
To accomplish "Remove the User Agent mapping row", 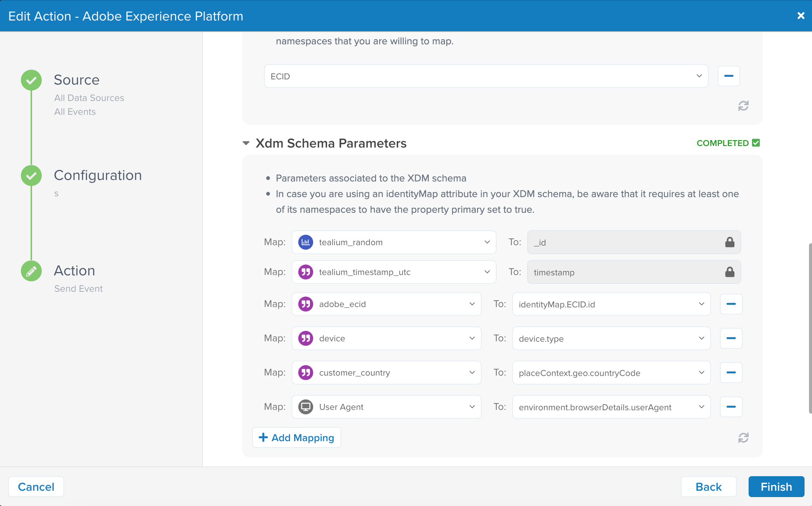I will 731,407.
